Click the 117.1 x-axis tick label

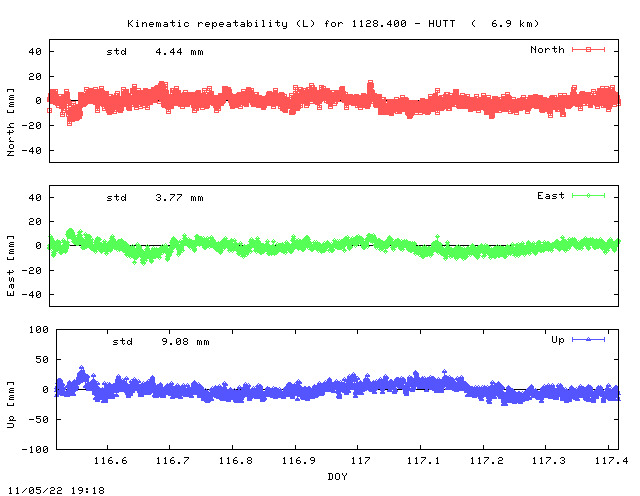(x=424, y=461)
